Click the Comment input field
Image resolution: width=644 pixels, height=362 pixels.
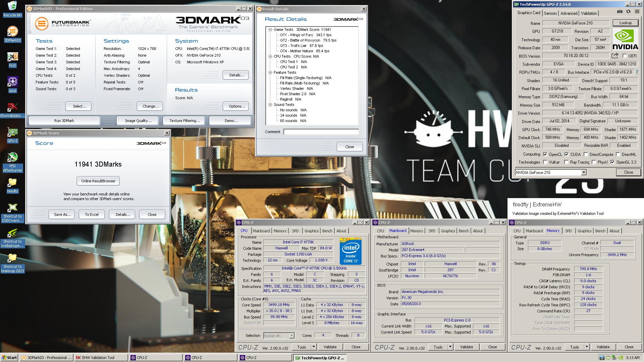(321, 132)
